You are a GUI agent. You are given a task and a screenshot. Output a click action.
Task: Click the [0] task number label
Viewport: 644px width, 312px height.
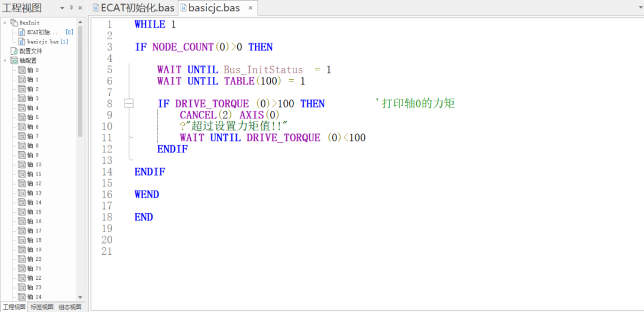pyautogui.click(x=69, y=32)
